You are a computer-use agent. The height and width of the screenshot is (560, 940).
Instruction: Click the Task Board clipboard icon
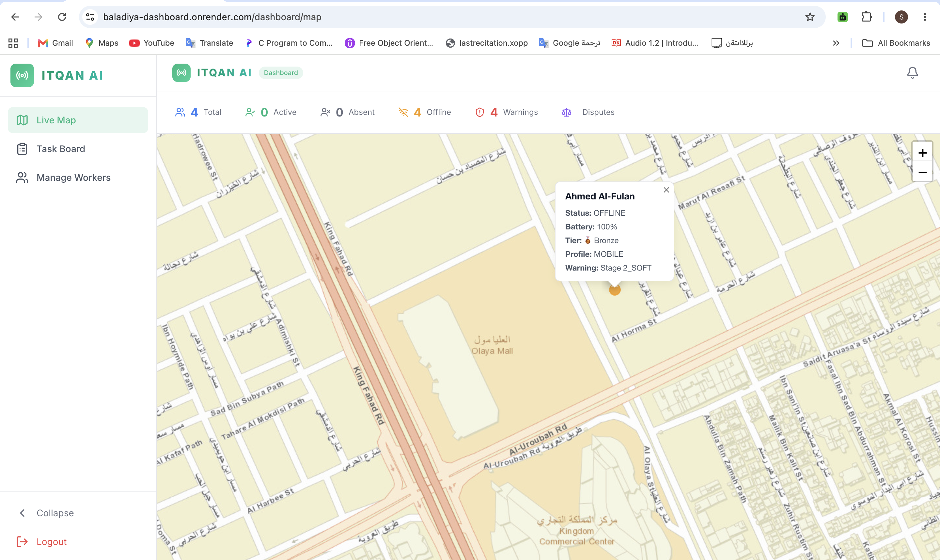22,149
